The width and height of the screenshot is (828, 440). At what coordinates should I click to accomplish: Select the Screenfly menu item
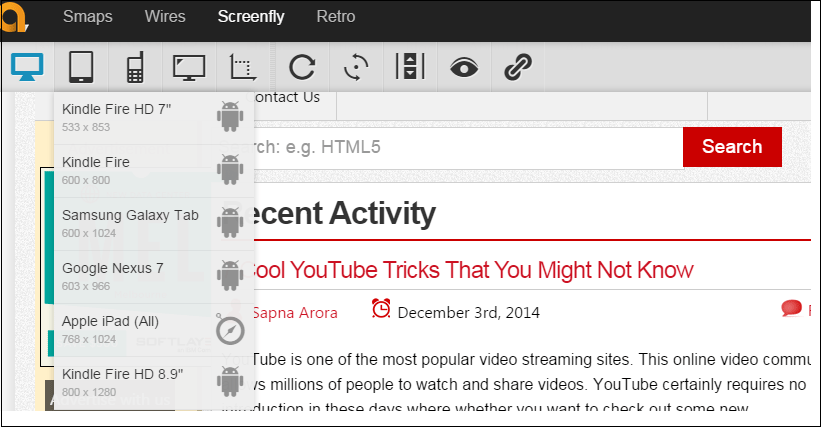point(251,16)
